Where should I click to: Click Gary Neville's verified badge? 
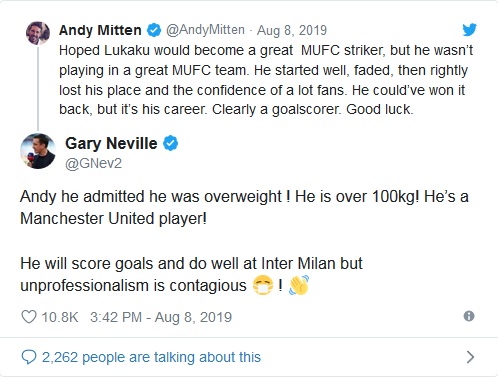[x=170, y=143]
